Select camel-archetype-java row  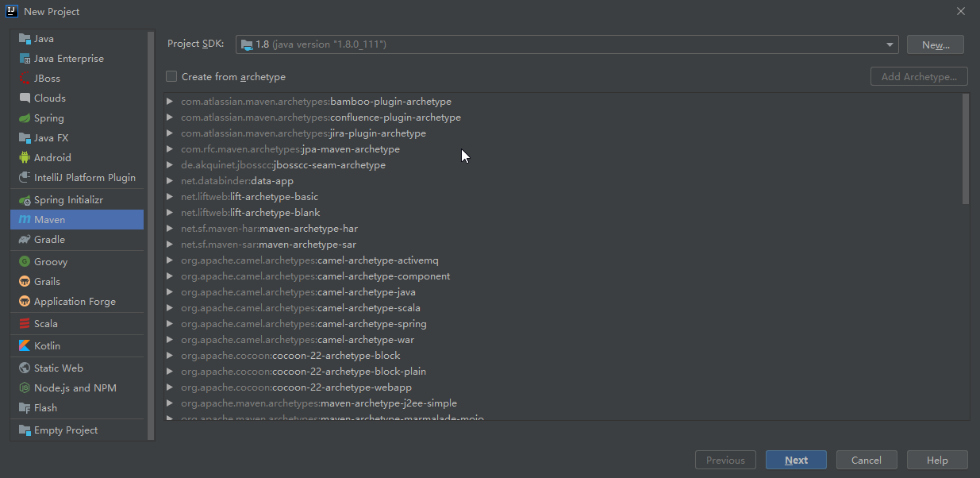(563, 292)
